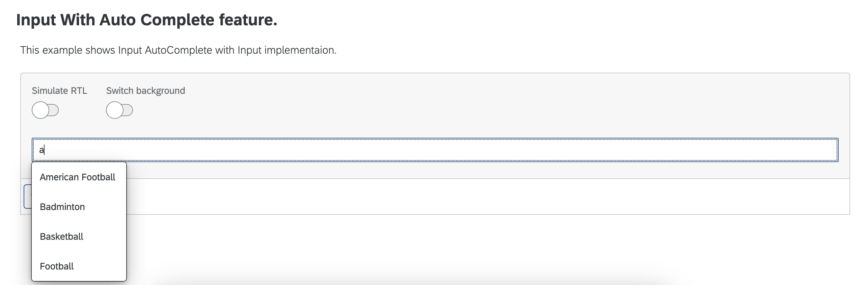Turn on the Switch background toggle
The height and width of the screenshot is (285, 868).
click(119, 110)
